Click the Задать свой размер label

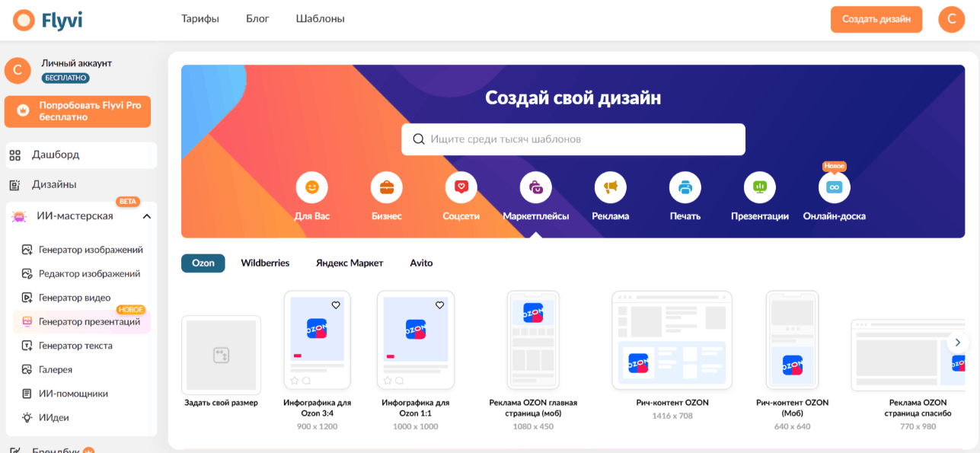point(221,403)
